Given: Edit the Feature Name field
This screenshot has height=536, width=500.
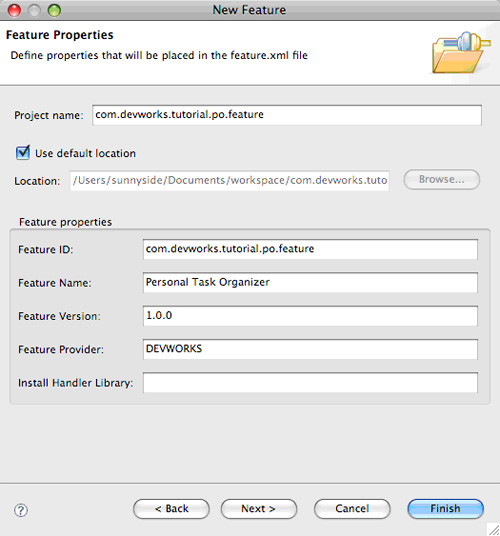Looking at the screenshot, I should coord(310,282).
